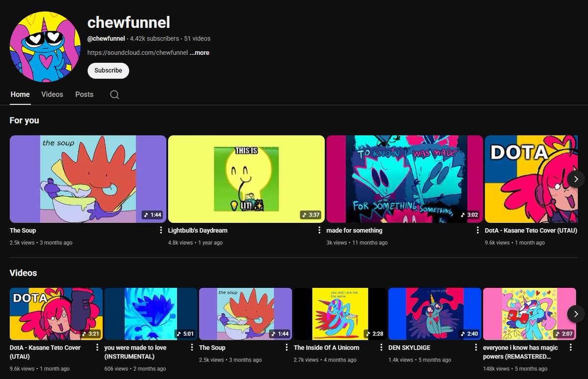588x379 pixels.
Task: Play The Soup thumbnail in For you
Action: [88, 179]
